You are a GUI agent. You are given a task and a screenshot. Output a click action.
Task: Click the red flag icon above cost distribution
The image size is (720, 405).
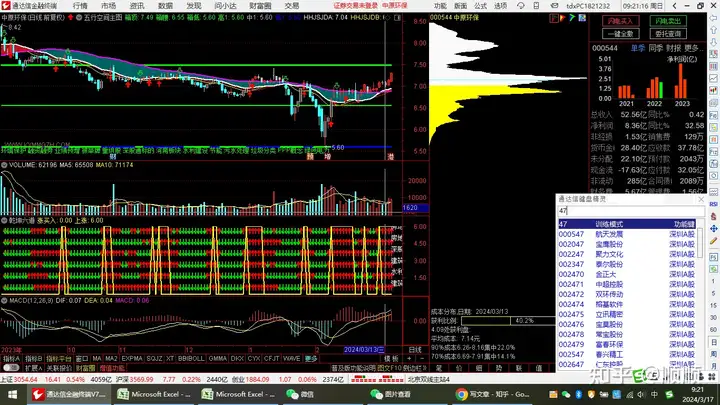(554, 18)
